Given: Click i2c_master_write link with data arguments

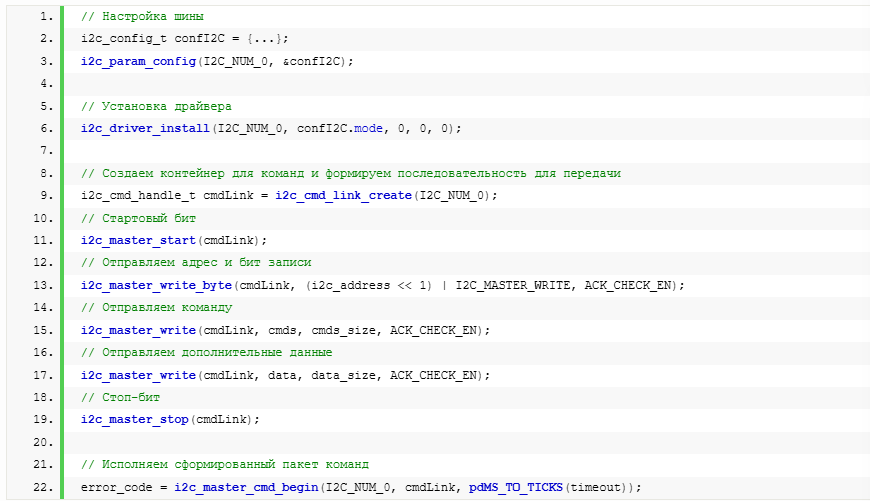Looking at the screenshot, I should [x=139, y=376].
